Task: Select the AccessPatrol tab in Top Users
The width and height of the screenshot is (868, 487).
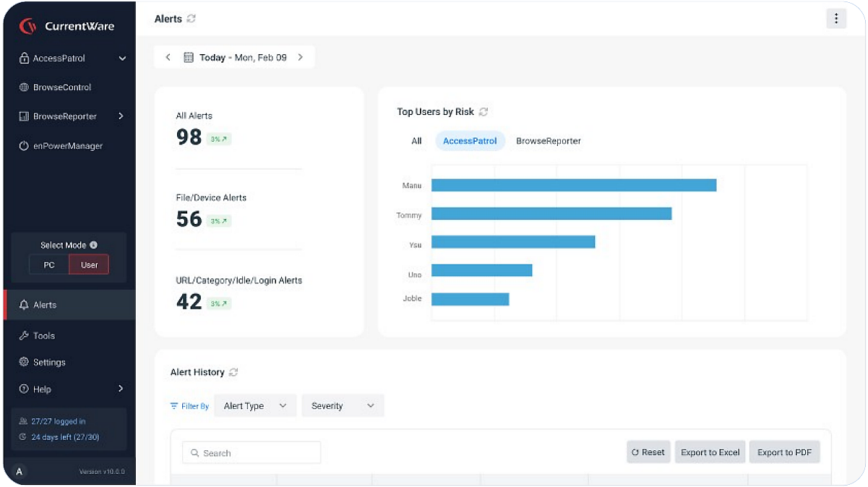Action: (x=470, y=141)
